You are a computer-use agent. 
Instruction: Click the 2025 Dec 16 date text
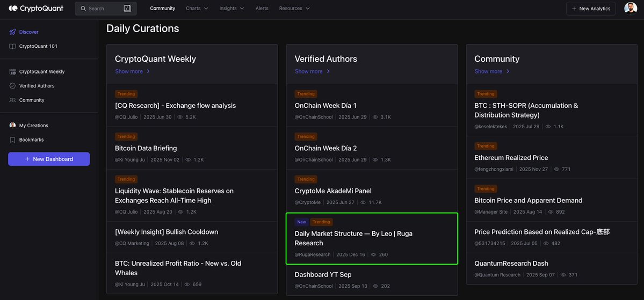coord(351,254)
